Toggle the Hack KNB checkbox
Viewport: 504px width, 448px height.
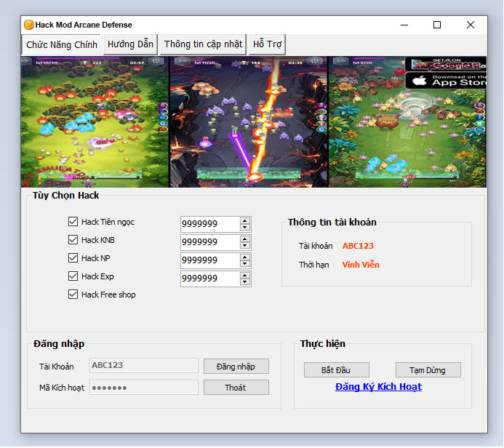click(x=73, y=240)
